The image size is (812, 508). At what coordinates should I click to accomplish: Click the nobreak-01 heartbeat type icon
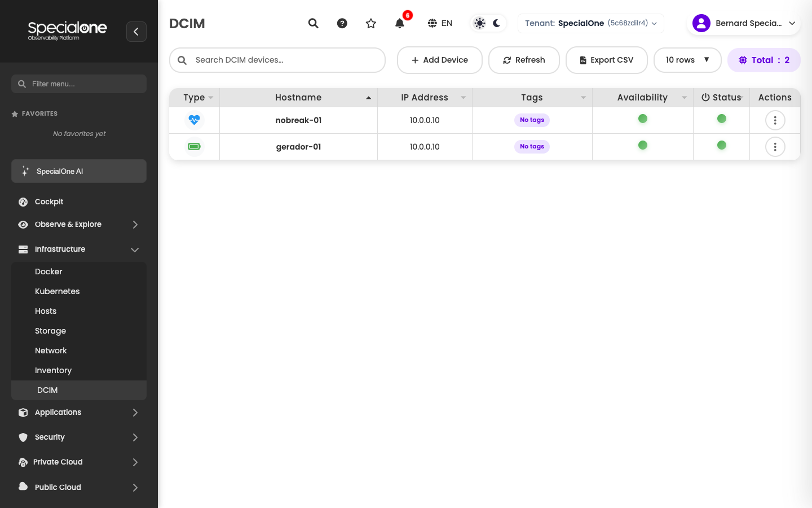point(194,120)
